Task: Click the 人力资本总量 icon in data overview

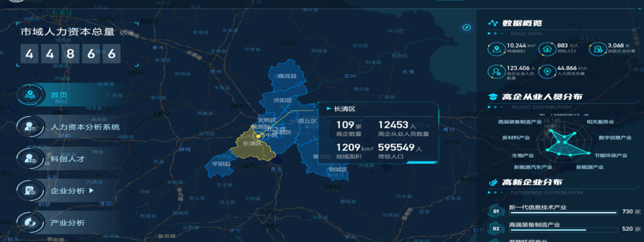Action: coord(547,72)
